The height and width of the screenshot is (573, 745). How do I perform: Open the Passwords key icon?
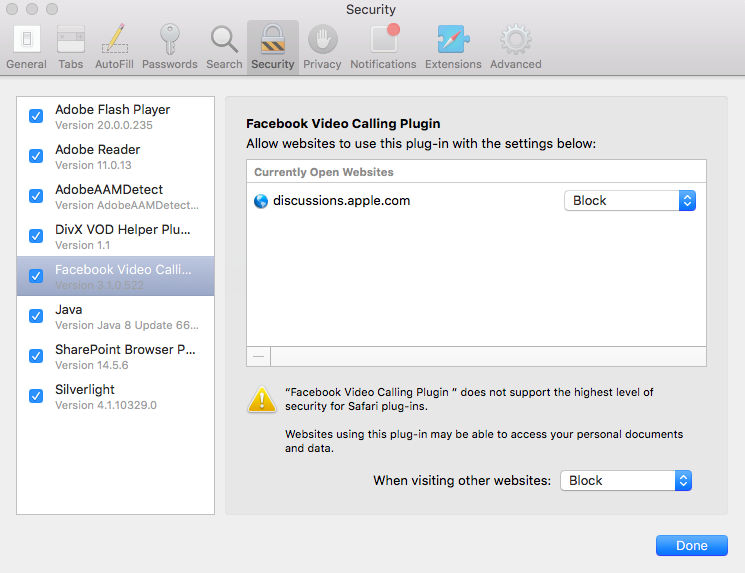click(x=170, y=39)
